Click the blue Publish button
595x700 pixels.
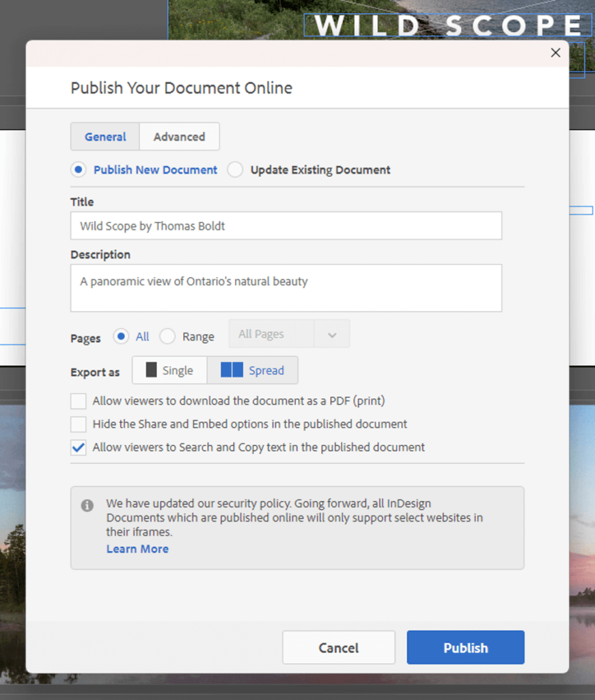[x=466, y=647]
